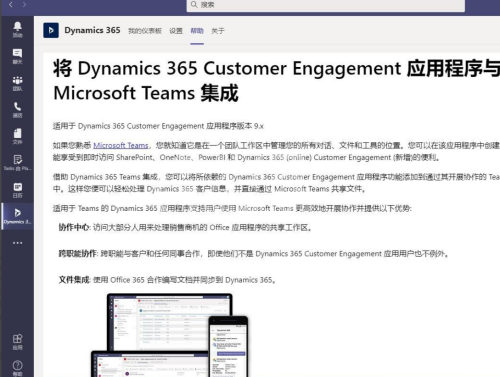Select the 帮助 tab
The width and height of the screenshot is (500, 377).
(x=197, y=31)
